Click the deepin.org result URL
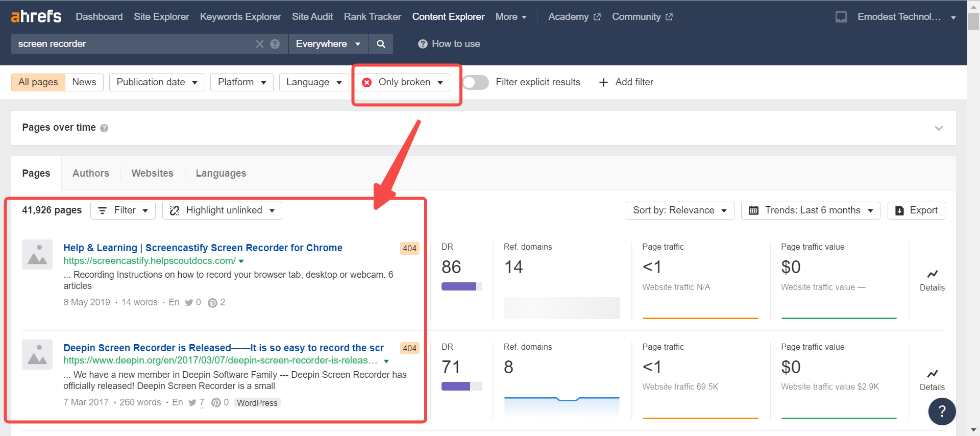Image resolution: width=980 pixels, height=436 pixels. click(x=220, y=360)
